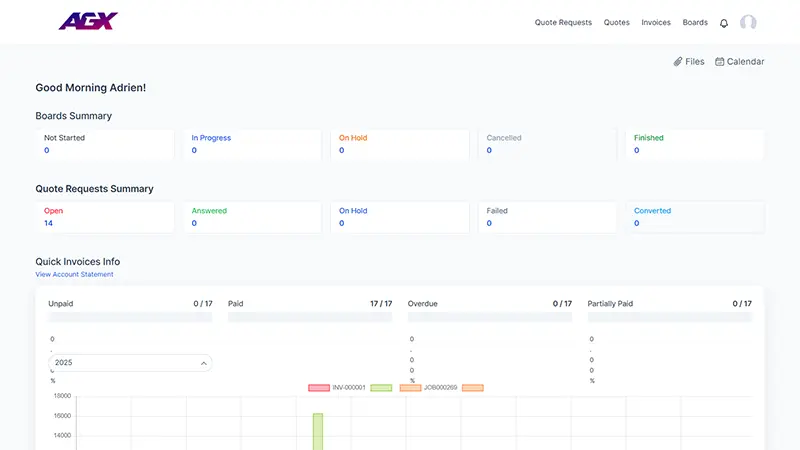The image size is (800, 450).
Task: Select the In Progress boards card
Action: [252, 144]
